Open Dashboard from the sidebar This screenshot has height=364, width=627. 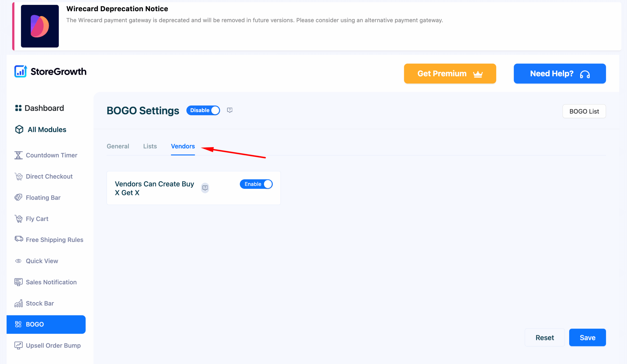40,108
